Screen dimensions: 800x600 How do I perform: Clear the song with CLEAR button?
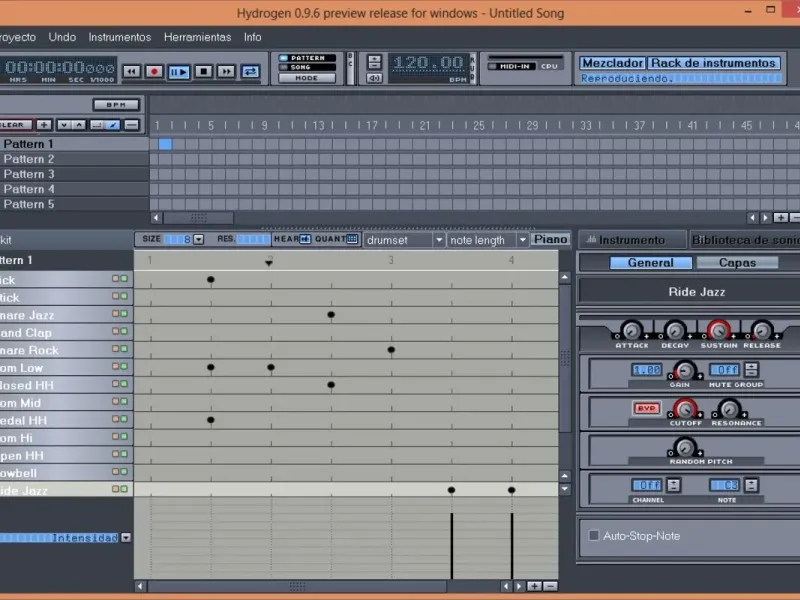click(15, 124)
